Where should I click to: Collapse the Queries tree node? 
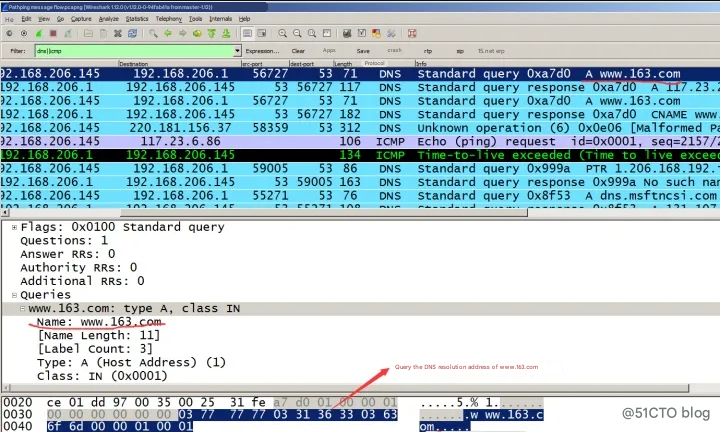[x=14, y=295]
